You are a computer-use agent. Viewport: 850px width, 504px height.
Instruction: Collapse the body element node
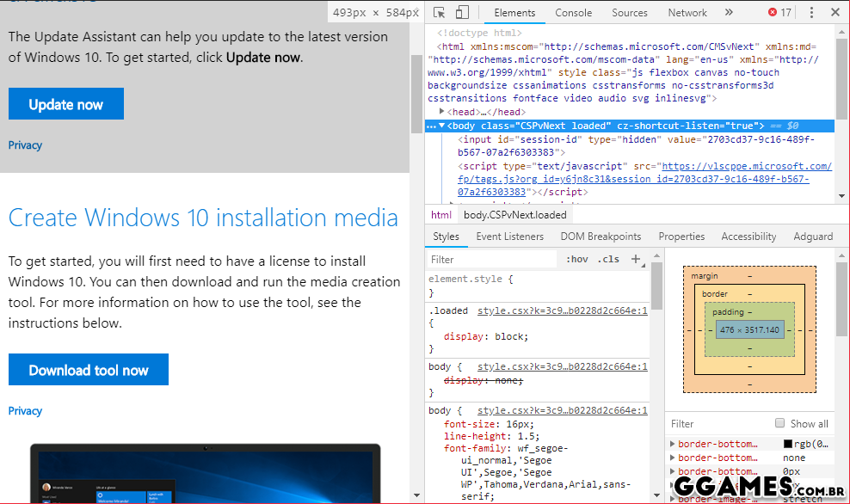point(441,126)
